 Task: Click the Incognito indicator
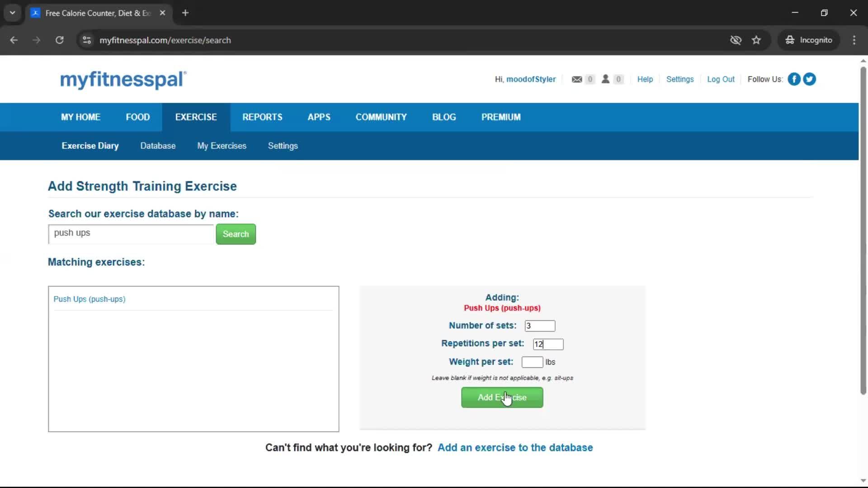coord(809,40)
